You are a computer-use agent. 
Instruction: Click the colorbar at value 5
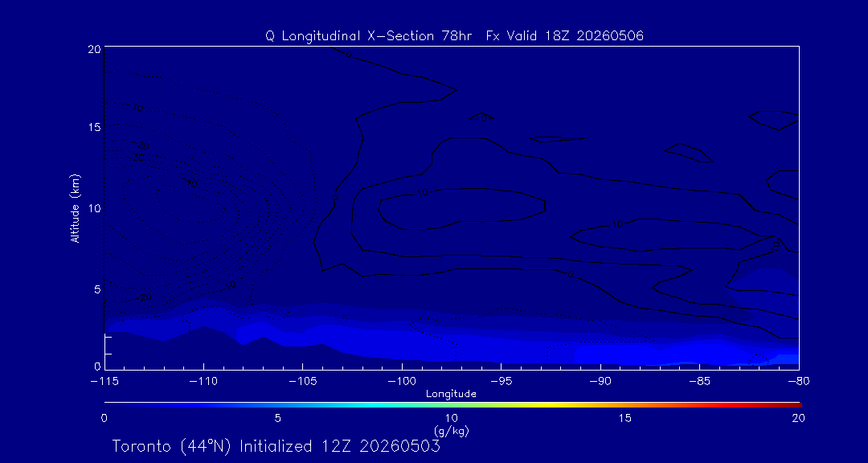pos(278,405)
